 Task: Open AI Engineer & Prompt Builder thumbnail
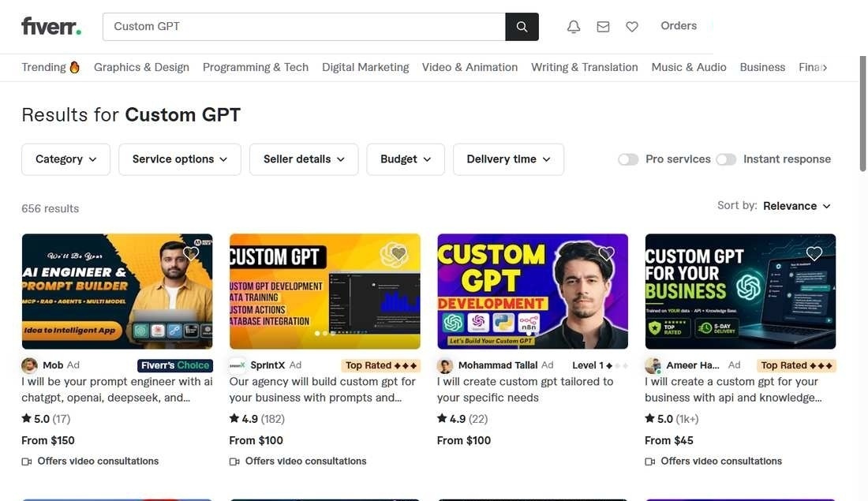pyautogui.click(x=117, y=291)
